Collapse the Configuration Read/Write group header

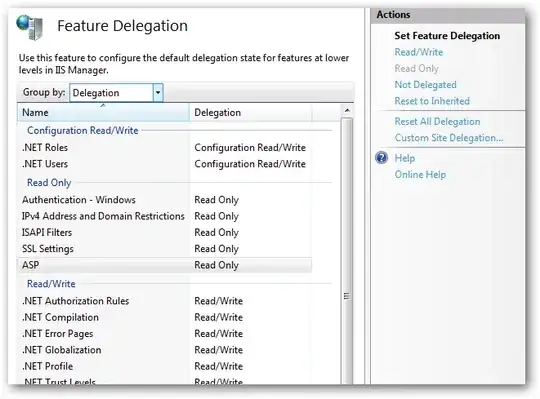[83, 130]
